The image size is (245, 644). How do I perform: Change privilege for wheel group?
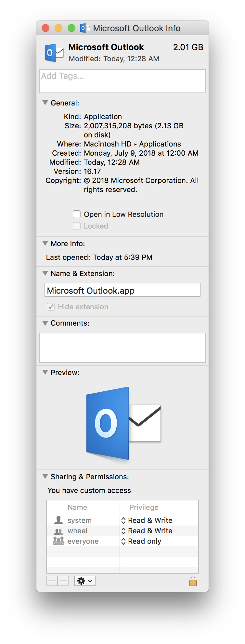click(x=147, y=531)
